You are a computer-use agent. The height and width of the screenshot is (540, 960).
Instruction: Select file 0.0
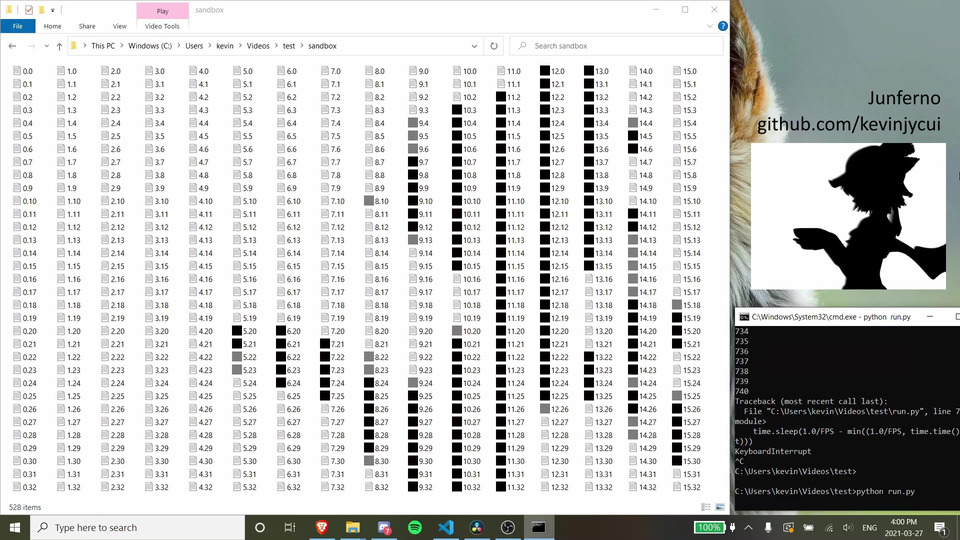pyautogui.click(x=23, y=71)
